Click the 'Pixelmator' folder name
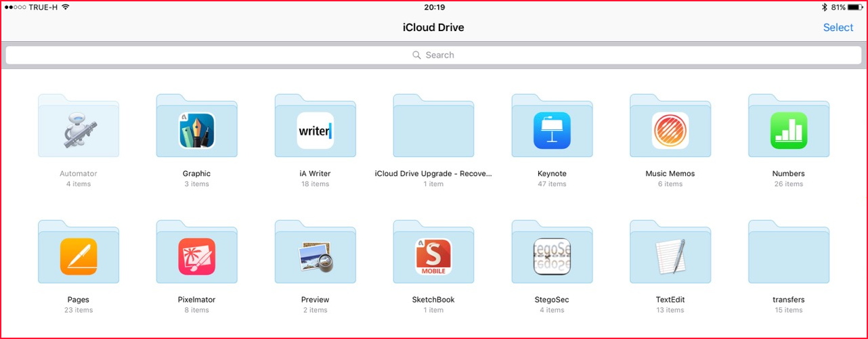This screenshot has height=339, width=868. pyautogui.click(x=197, y=300)
